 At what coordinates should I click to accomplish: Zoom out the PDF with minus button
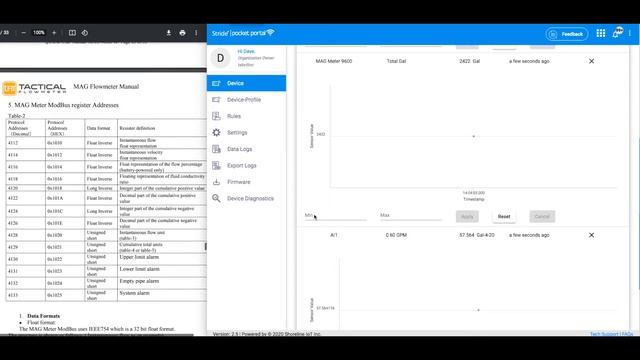click(23, 33)
